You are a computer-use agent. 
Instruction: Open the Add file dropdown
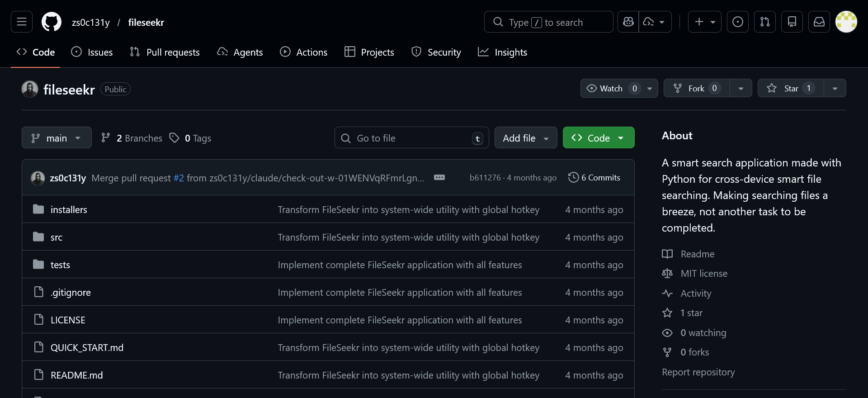tap(525, 138)
